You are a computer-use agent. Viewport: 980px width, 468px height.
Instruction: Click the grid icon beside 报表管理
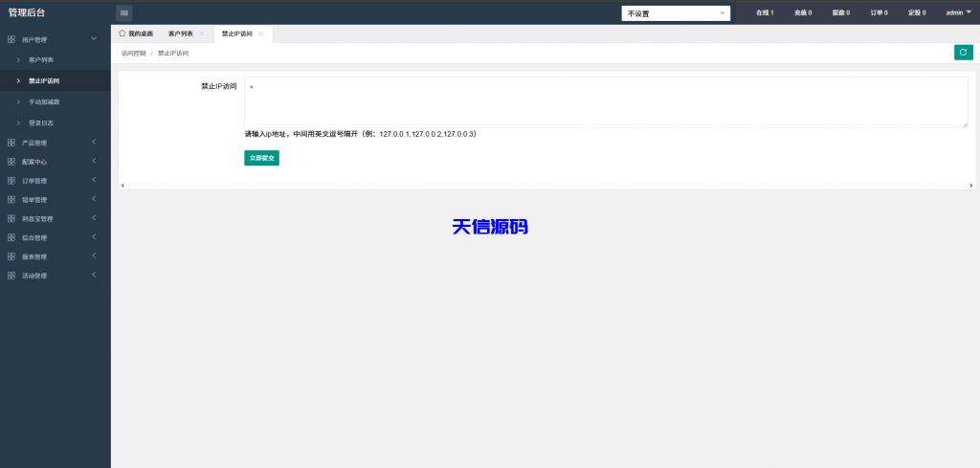11,256
